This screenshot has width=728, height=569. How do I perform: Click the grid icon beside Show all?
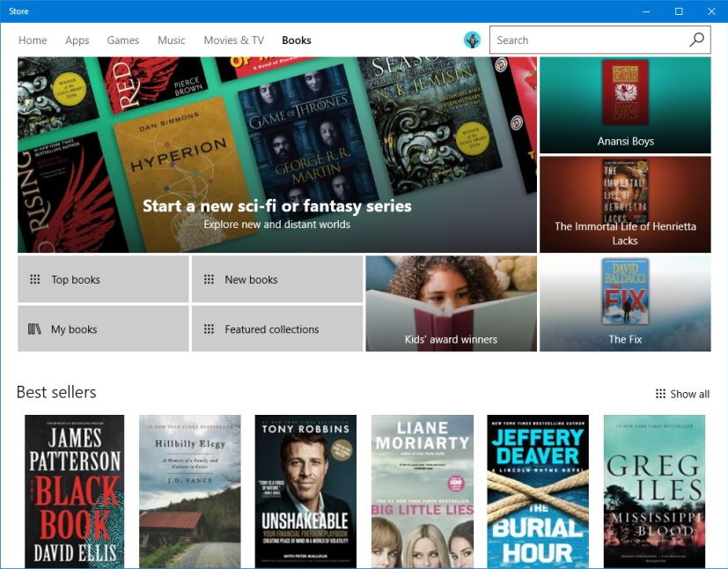660,394
